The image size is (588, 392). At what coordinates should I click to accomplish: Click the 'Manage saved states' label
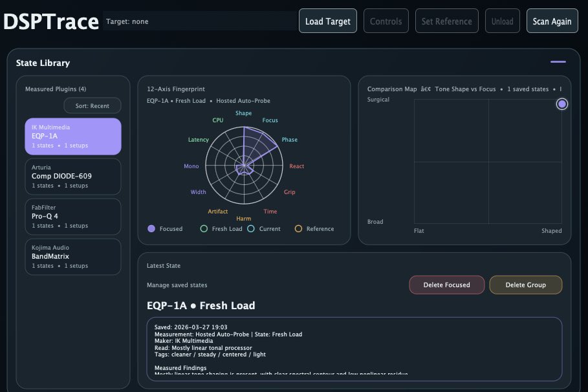click(177, 285)
